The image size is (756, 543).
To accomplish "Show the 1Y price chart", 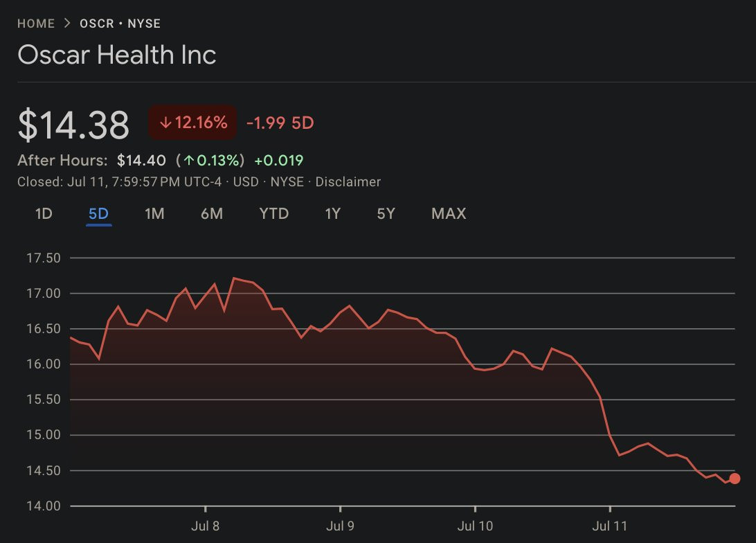I will (x=333, y=214).
